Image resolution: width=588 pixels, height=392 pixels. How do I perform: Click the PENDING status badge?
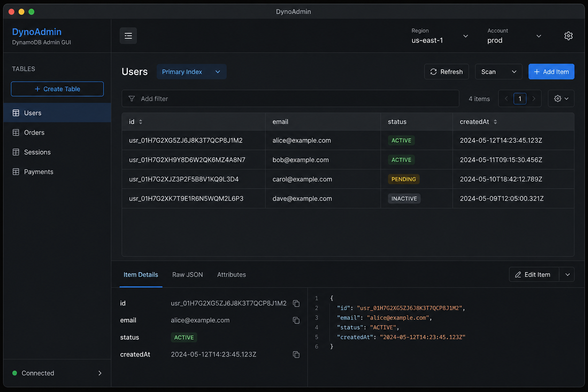[x=403, y=179]
